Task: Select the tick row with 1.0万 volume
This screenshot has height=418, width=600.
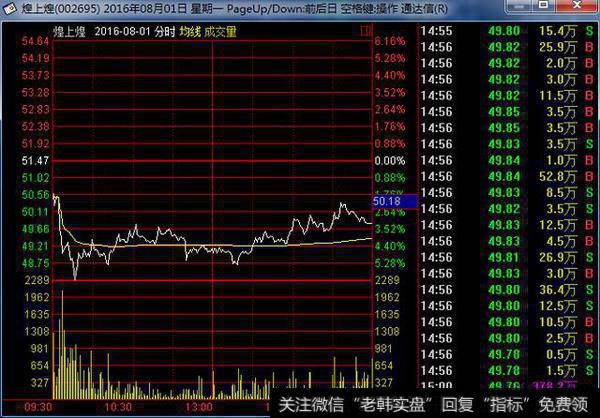Action: coord(508,160)
